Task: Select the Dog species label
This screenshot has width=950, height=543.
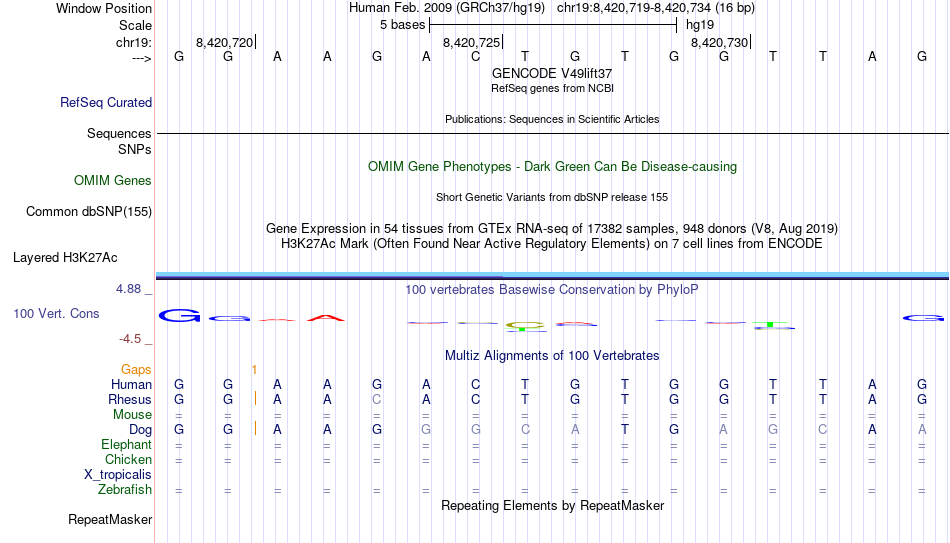Action: pos(140,430)
